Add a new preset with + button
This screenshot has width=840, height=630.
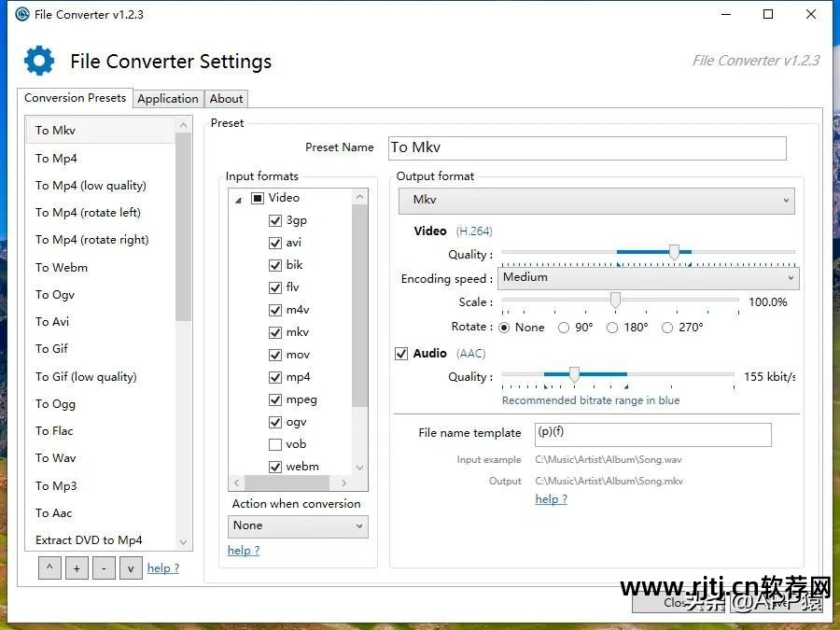coord(77,567)
